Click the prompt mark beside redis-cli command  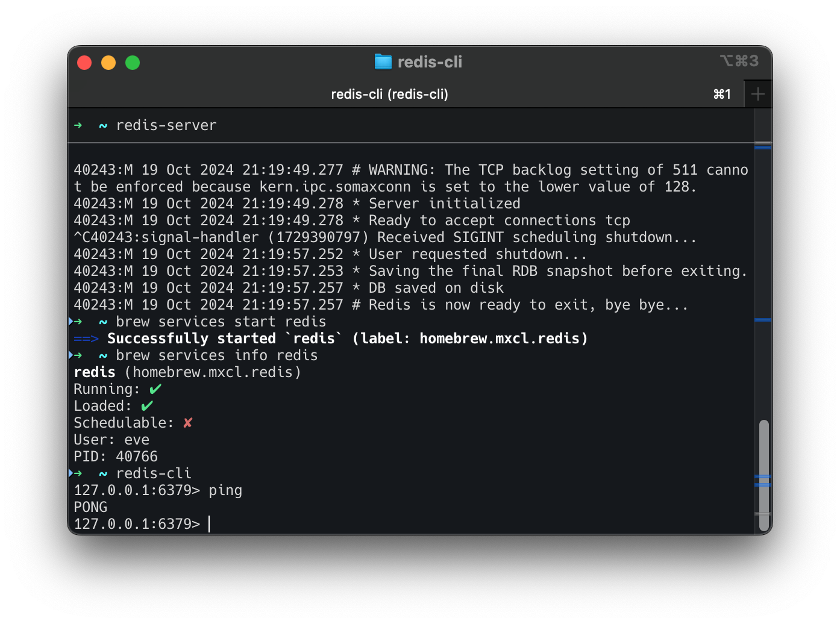point(72,473)
